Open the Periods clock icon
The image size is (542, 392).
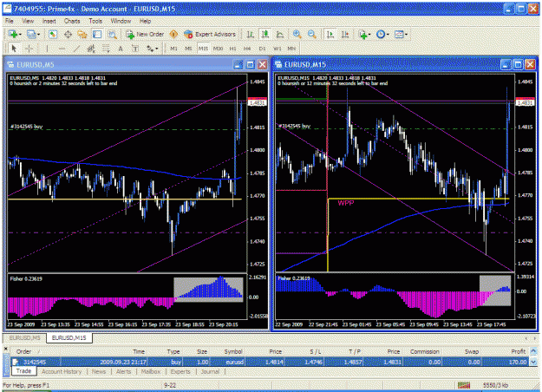tap(381, 34)
